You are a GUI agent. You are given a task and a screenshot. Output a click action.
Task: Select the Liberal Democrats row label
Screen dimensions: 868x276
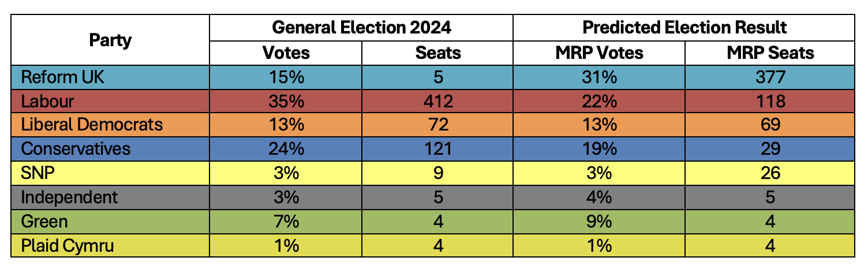(x=92, y=125)
